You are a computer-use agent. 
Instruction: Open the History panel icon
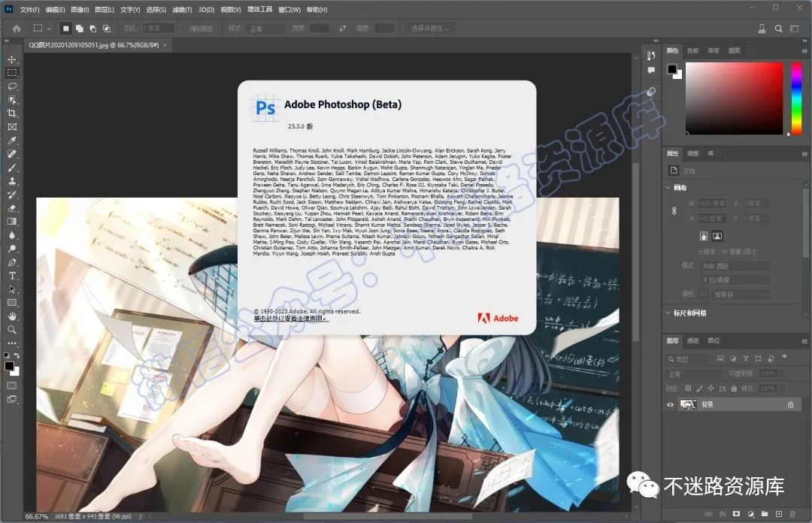click(x=651, y=56)
